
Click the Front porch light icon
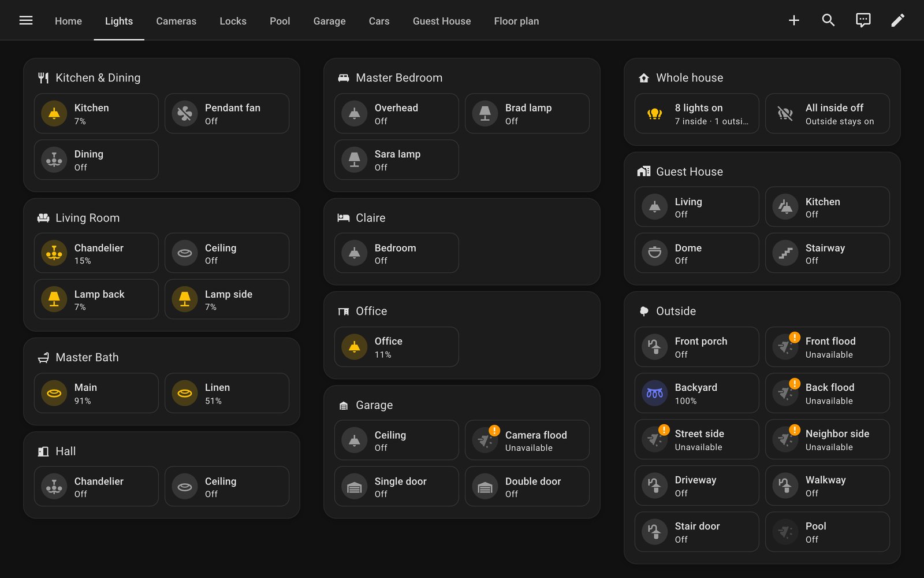[x=655, y=347]
